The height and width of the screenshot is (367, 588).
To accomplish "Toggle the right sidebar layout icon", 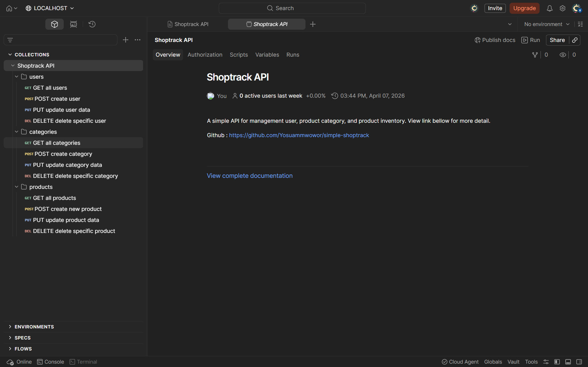I will pyautogui.click(x=579, y=362).
